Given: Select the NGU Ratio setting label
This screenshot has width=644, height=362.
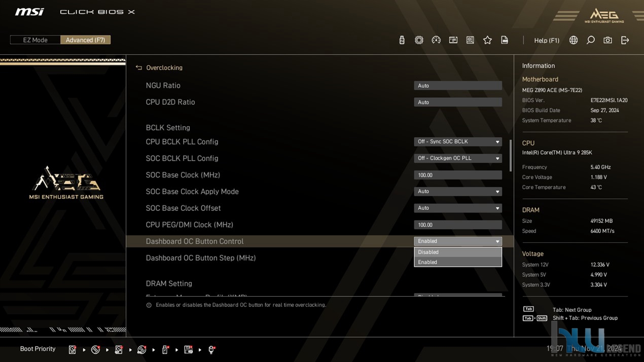Looking at the screenshot, I should point(163,86).
